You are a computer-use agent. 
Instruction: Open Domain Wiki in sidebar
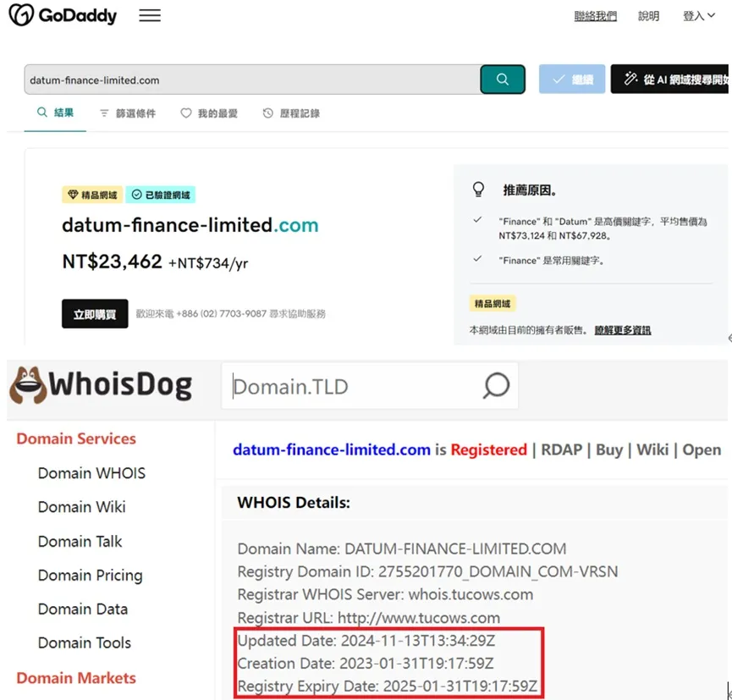[82, 507]
